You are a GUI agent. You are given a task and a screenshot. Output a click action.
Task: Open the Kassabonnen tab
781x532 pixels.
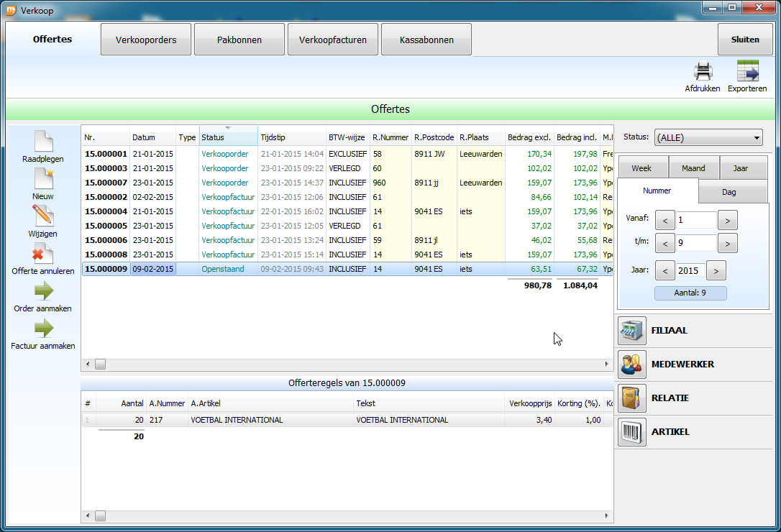click(x=426, y=40)
